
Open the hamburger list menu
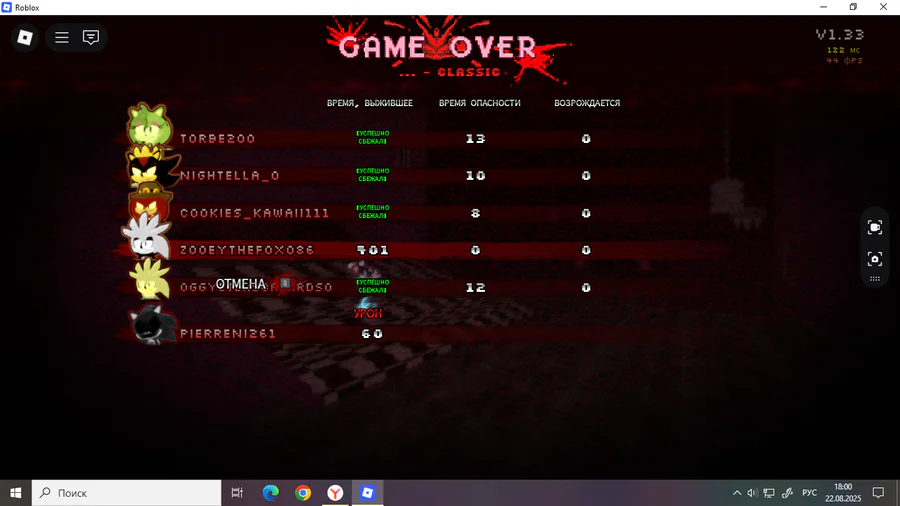pyautogui.click(x=61, y=37)
